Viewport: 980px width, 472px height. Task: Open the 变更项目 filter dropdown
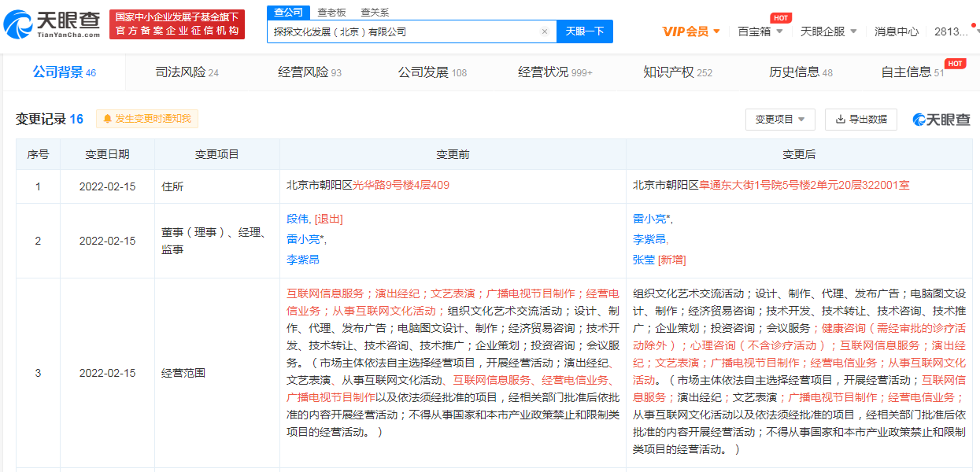(779, 120)
